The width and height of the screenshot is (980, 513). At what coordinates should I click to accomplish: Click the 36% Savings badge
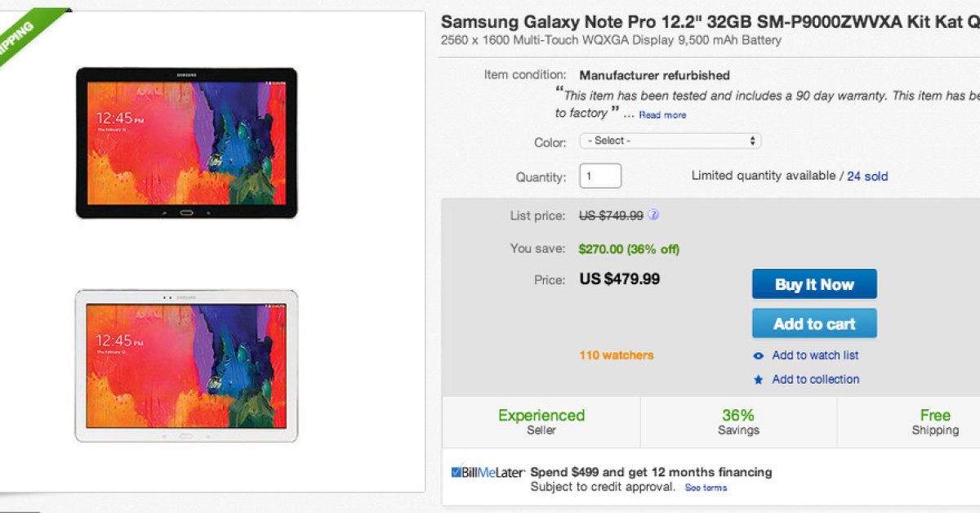738,422
